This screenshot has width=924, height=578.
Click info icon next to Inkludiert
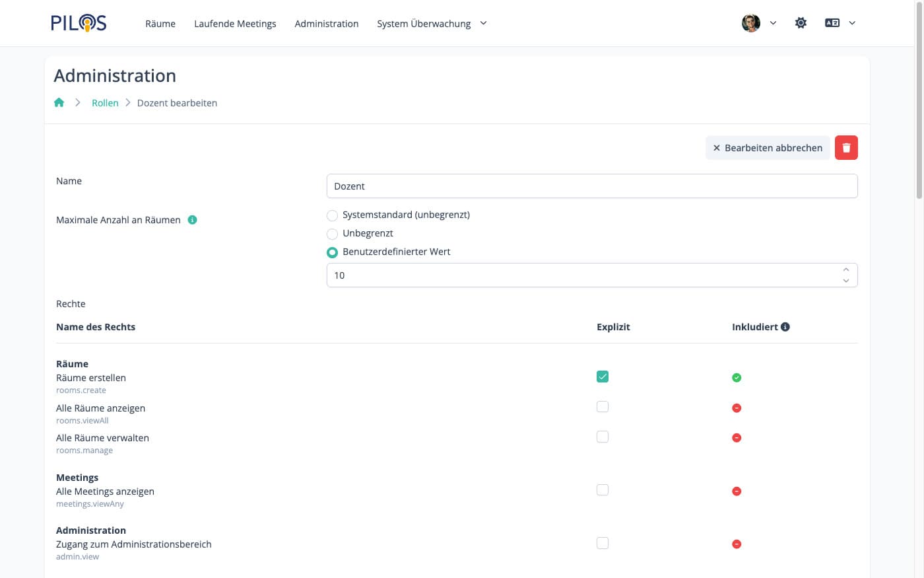click(x=785, y=327)
